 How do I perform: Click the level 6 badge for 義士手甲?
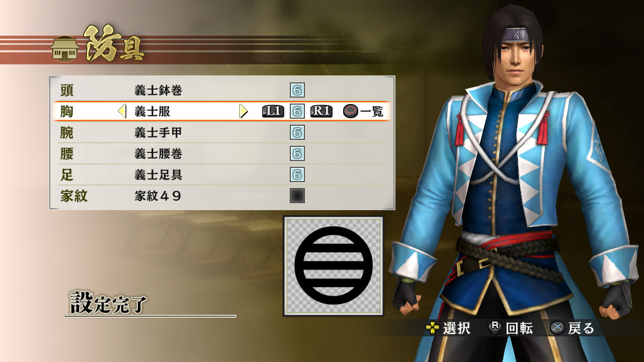297,133
